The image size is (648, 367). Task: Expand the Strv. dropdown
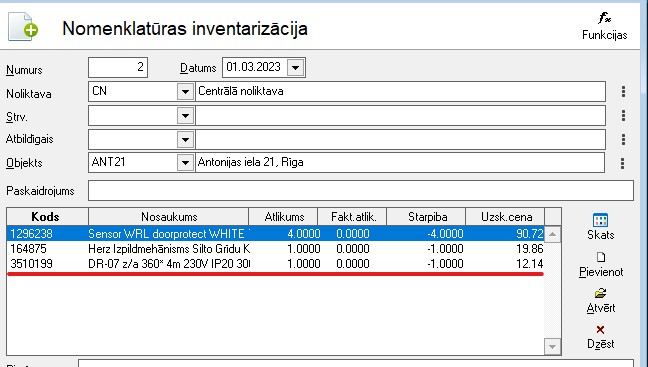click(x=186, y=116)
